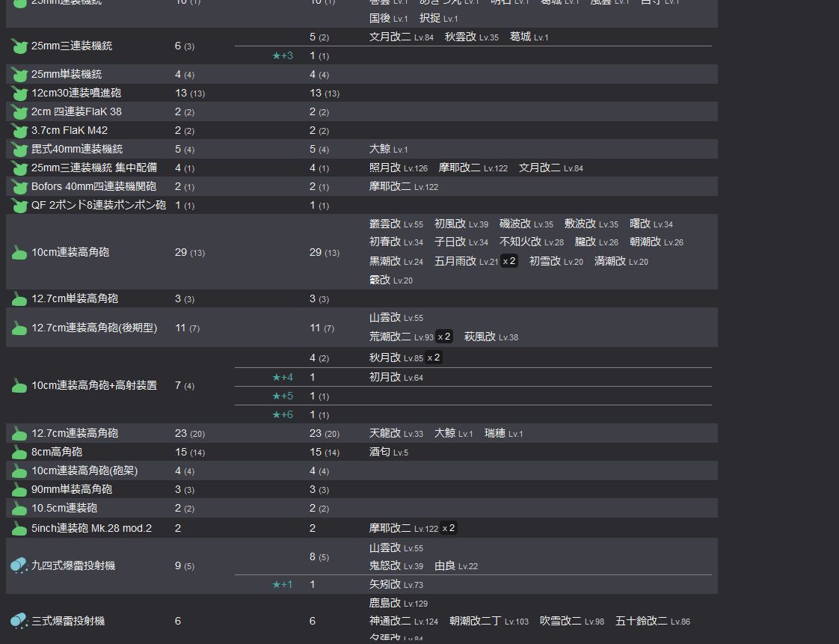Image resolution: width=839 pixels, height=644 pixels.
Task: Click the 25mm単装機銃 AA gun icon
Action: click(x=19, y=74)
